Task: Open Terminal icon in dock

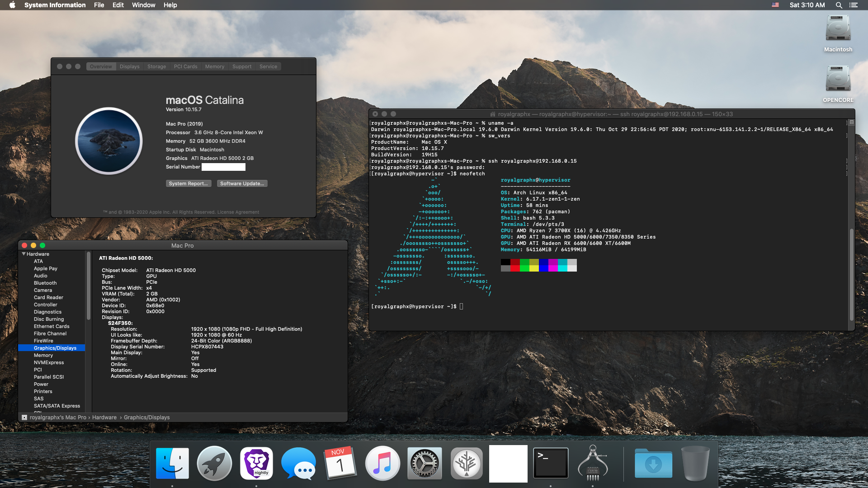Action: (551, 464)
